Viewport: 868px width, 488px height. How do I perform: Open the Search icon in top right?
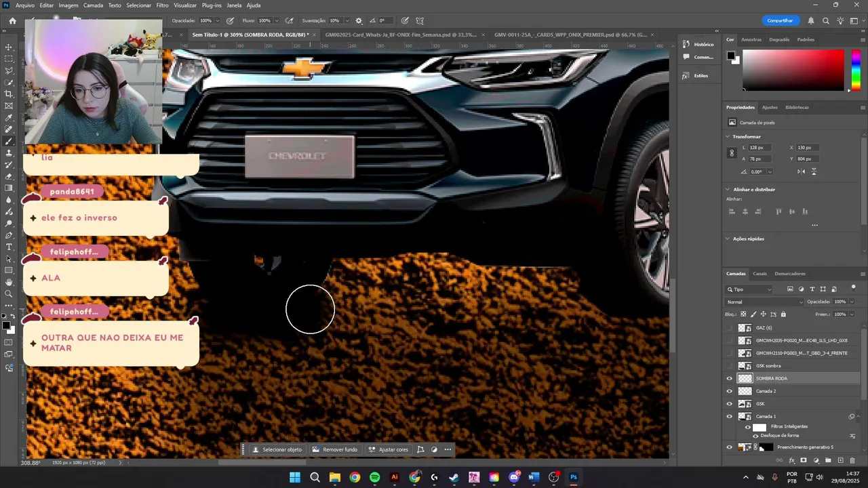pos(825,20)
